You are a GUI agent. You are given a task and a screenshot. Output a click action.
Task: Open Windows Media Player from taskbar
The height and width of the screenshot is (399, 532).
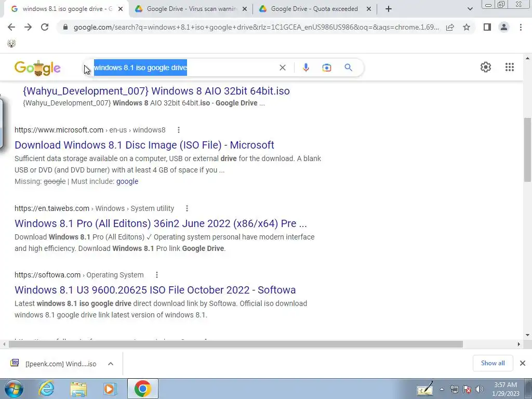click(x=110, y=389)
